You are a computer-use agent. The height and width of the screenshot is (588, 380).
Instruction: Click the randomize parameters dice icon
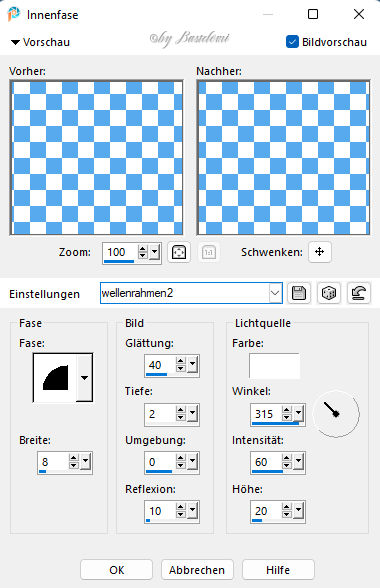click(x=329, y=293)
